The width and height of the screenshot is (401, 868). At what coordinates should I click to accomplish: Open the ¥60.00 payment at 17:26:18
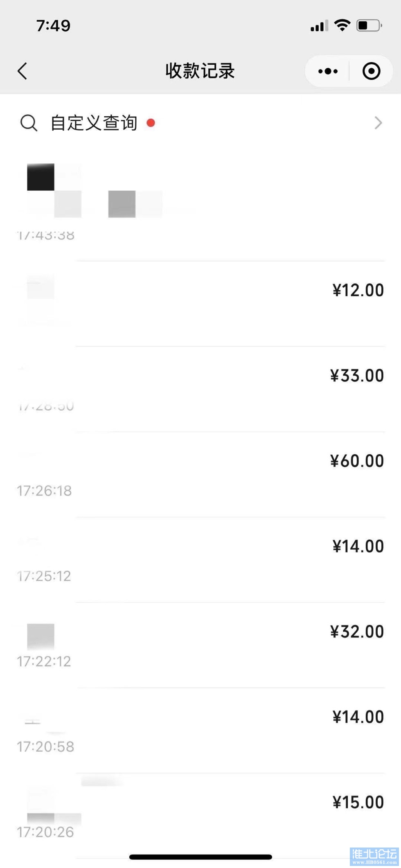coord(200,475)
